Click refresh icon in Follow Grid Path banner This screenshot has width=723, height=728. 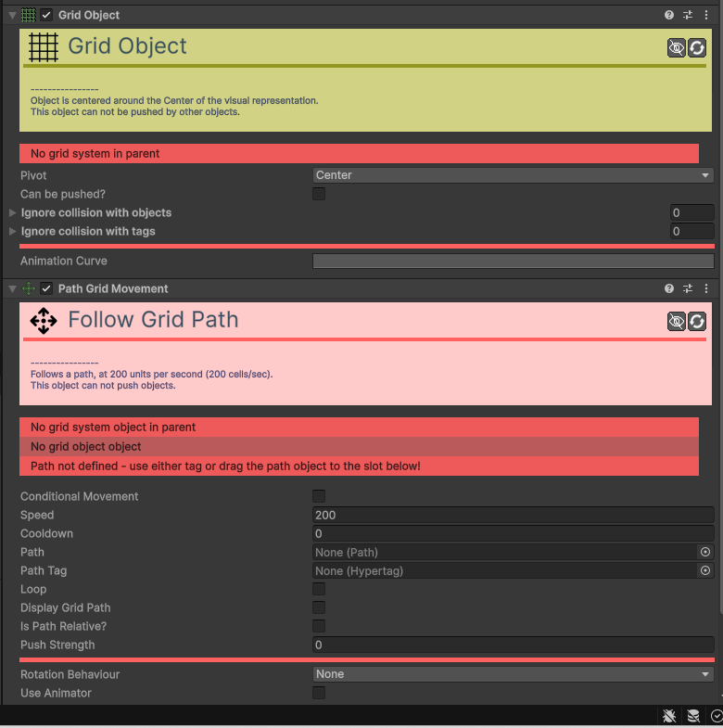(x=697, y=321)
